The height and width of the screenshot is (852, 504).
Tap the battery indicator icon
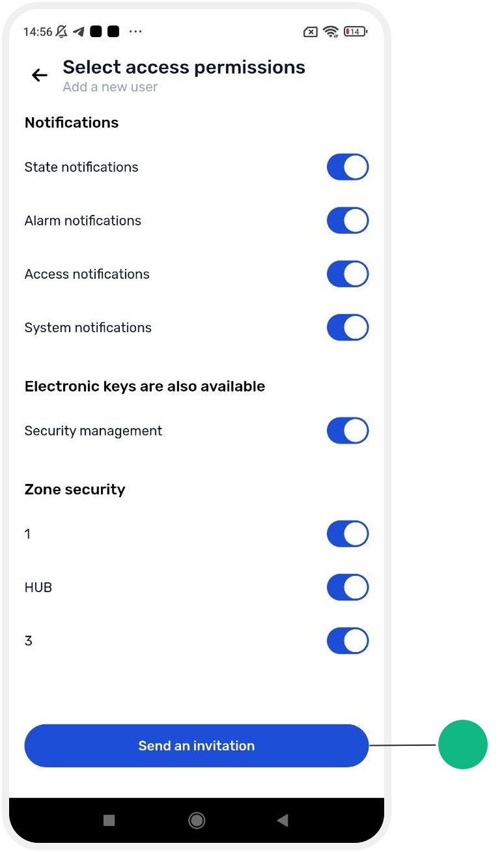(x=356, y=31)
